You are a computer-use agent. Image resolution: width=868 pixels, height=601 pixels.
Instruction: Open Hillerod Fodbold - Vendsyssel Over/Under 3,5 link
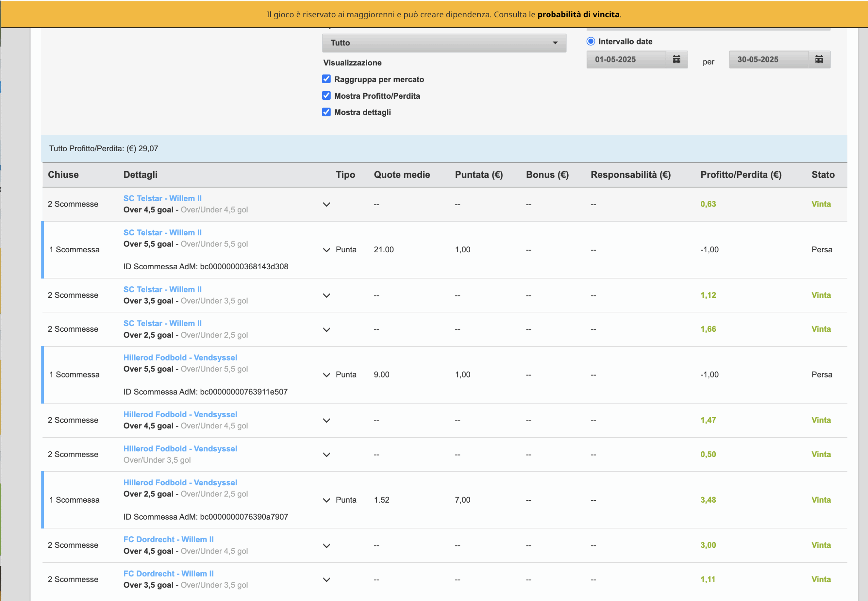(180, 449)
